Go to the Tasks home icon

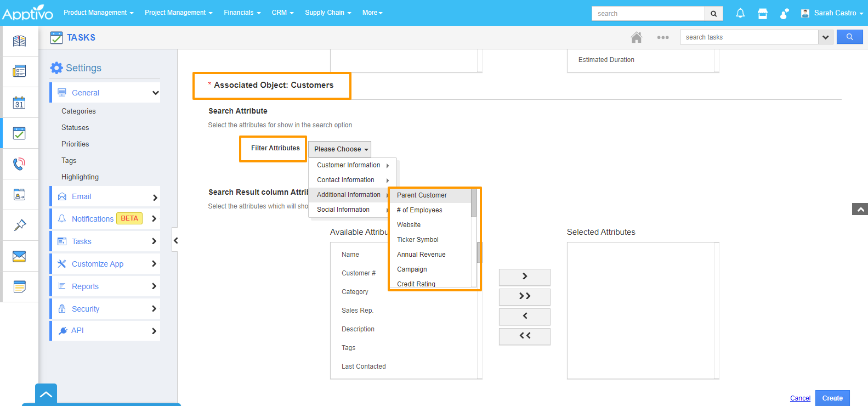pos(636,37)
